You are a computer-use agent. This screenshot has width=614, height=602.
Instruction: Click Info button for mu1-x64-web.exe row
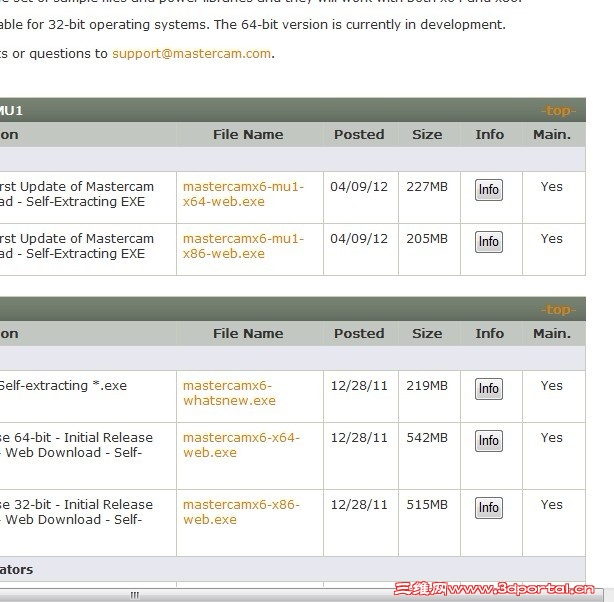[x=489, y=190]
